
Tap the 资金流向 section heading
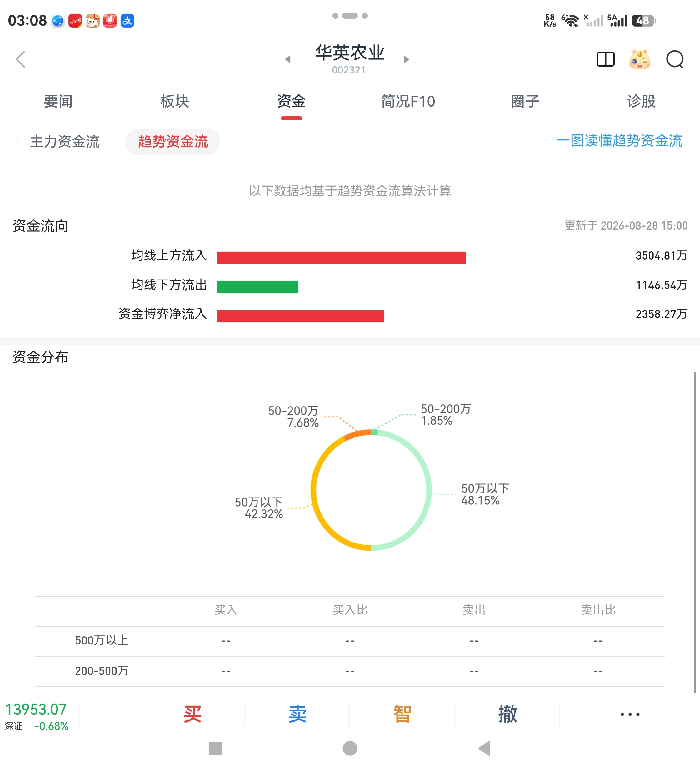(x=41, y=226)
